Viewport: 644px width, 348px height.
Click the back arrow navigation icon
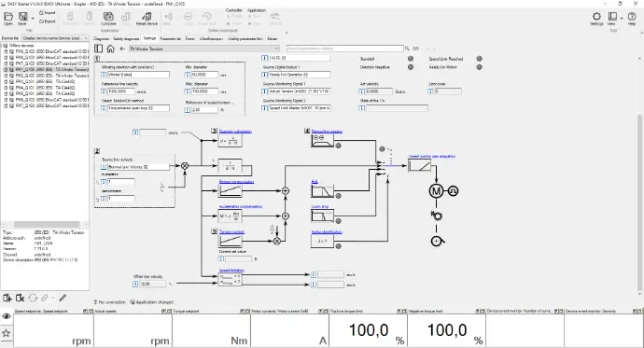click(122, 49)
